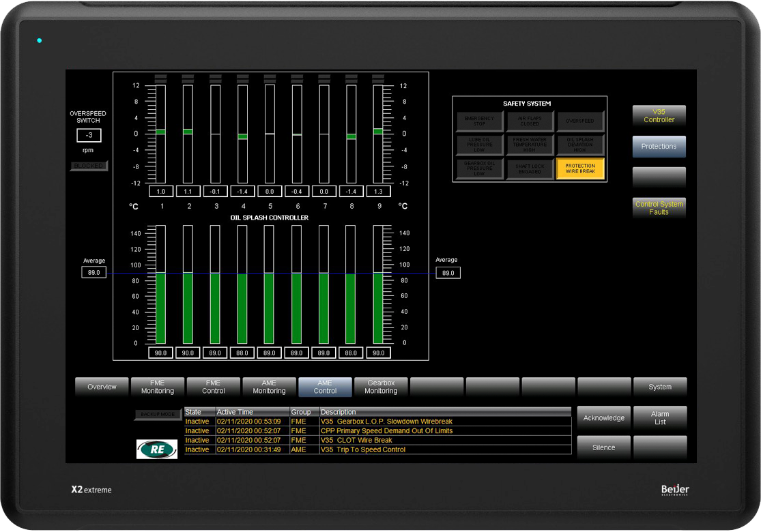The height and width of the screenshot is (532, 761).
Task: Open the Overview screen tab
Action: (x=102, y=387)
